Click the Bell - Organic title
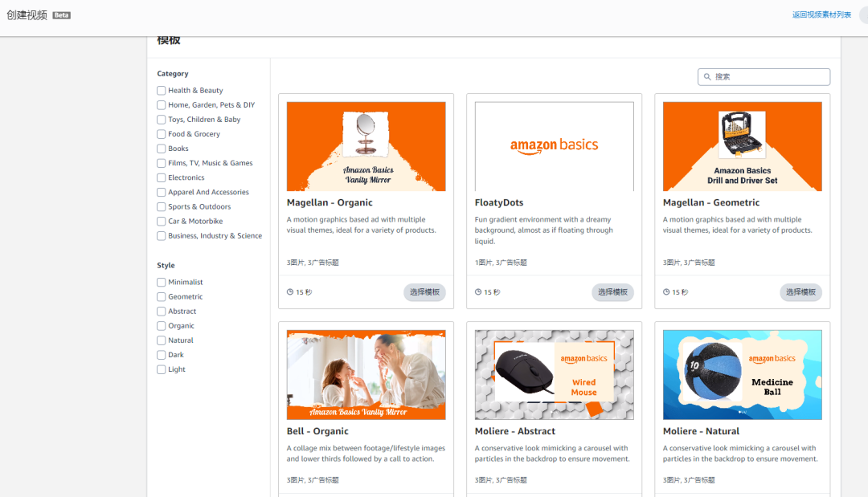868x497 pixels. [x=317, y=431]
